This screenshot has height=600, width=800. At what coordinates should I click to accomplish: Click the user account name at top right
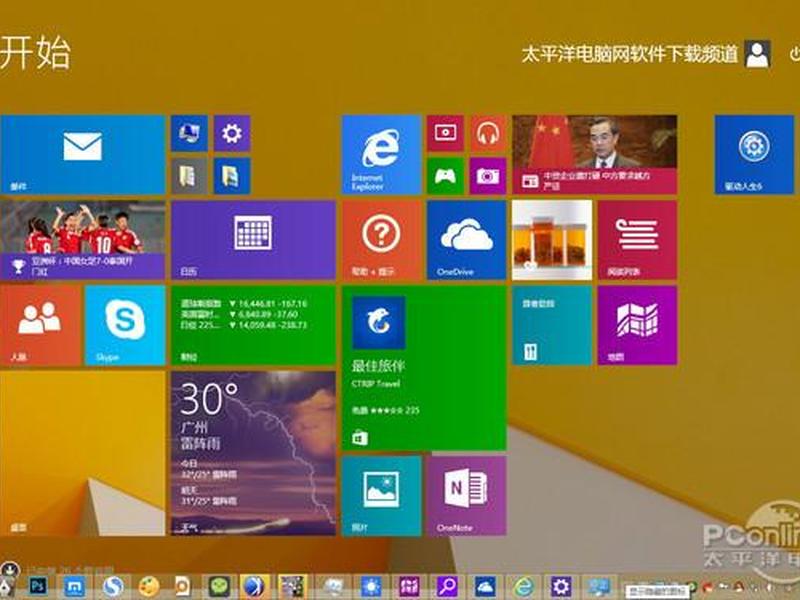coord(630,54)
